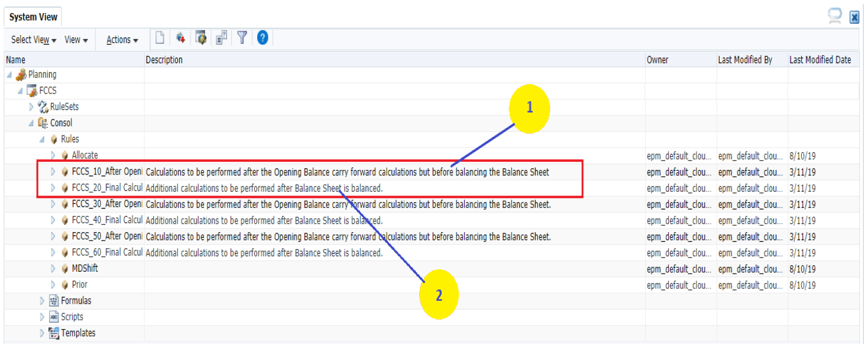
Task: Click the FCCS_10_After Opening rule icon
Action: (x=65, y=172)
